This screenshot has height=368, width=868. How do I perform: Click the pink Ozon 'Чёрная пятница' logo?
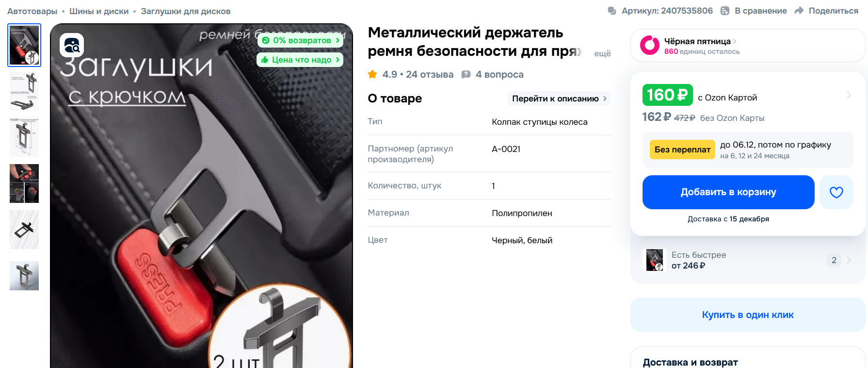click(650, 45)
